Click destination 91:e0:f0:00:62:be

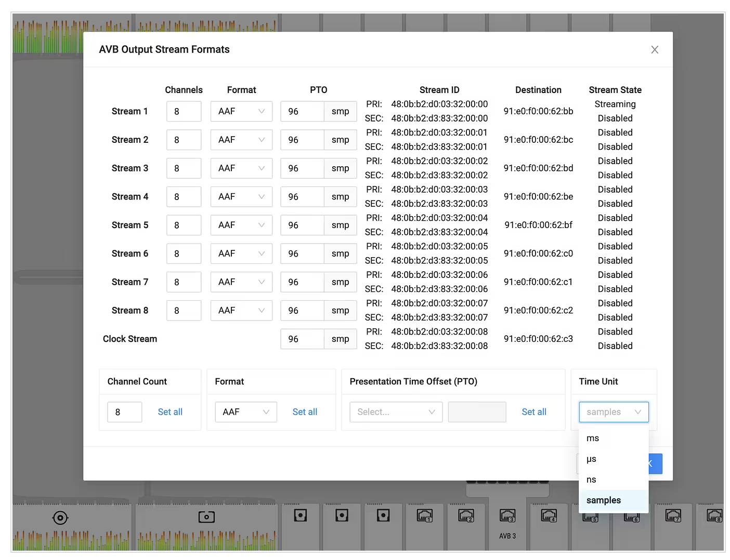[538, 197]
